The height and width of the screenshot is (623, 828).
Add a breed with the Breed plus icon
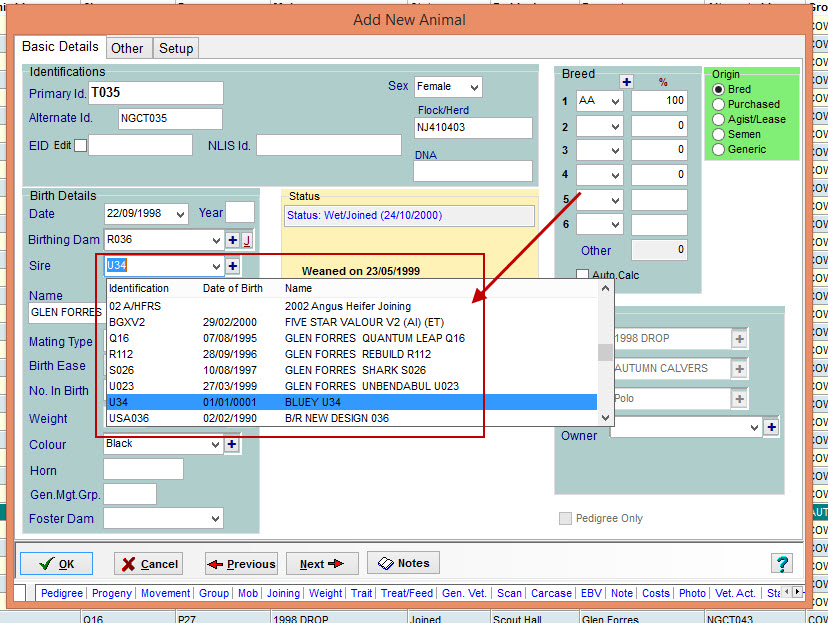point(626,82)
